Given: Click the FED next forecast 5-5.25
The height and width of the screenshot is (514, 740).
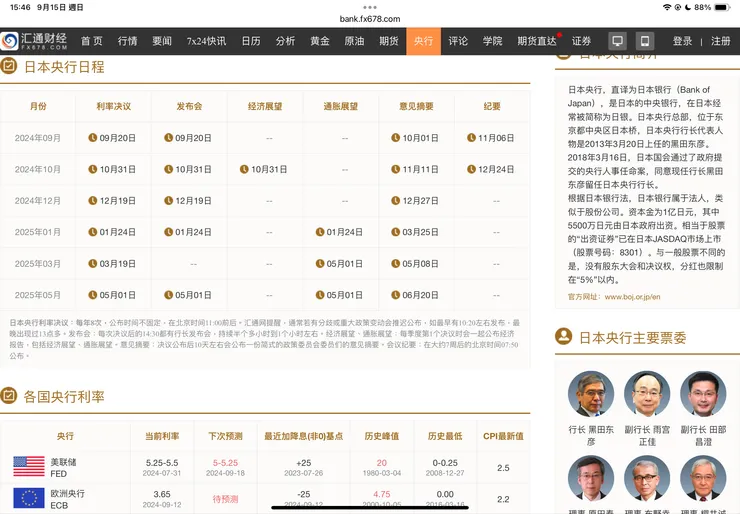Looking at the screenshot, I should coord(225,463).
